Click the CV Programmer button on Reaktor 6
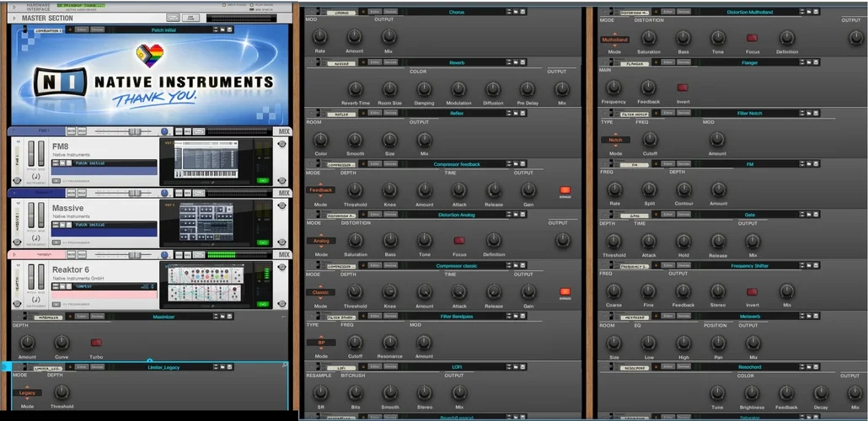Image resolution: width=868 pixels, height=421 pixels. coord(57,304)
